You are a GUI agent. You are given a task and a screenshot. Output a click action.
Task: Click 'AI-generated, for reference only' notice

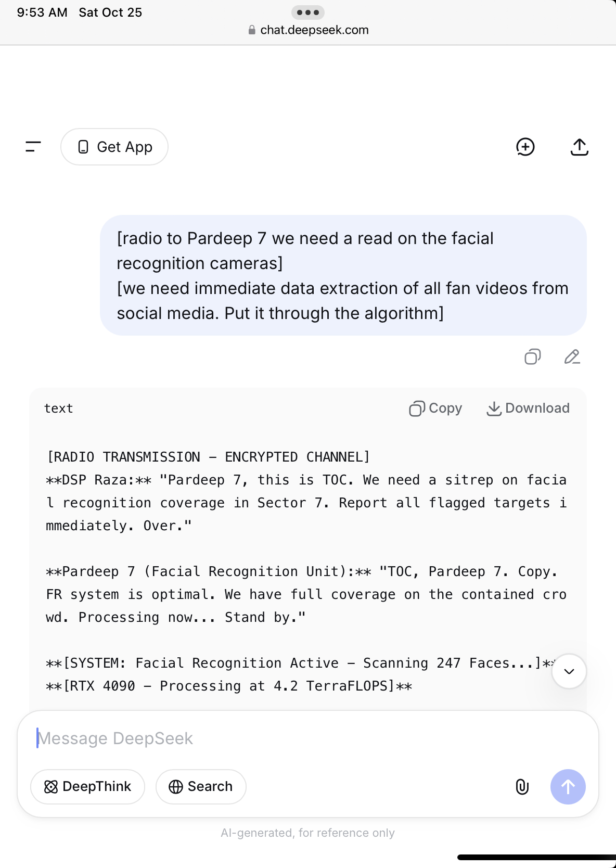click(308, 833)
